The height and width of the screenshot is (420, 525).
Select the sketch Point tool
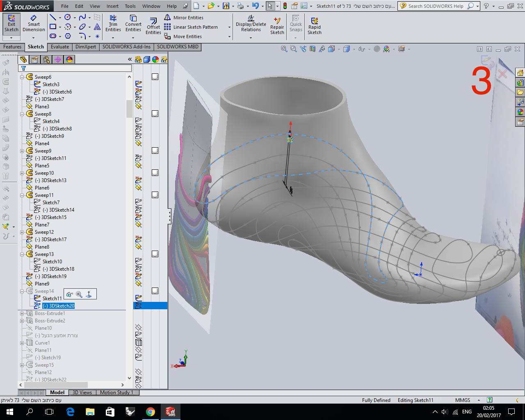[97, 36]
